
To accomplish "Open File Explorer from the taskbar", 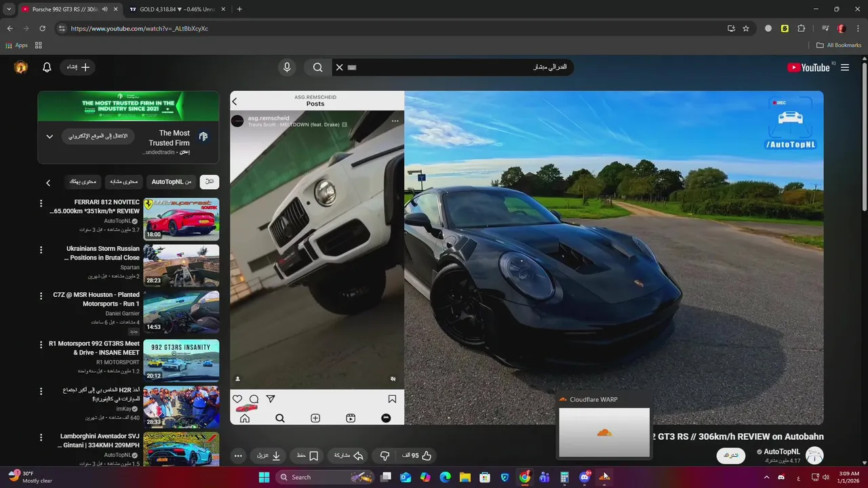I will (x=465, y=477).
